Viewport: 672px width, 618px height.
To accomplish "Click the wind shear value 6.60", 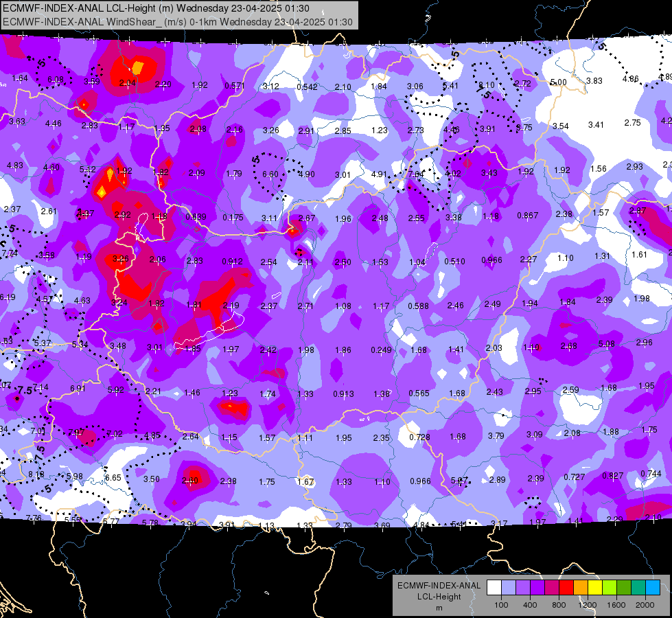I will click(x=270, y=174).
